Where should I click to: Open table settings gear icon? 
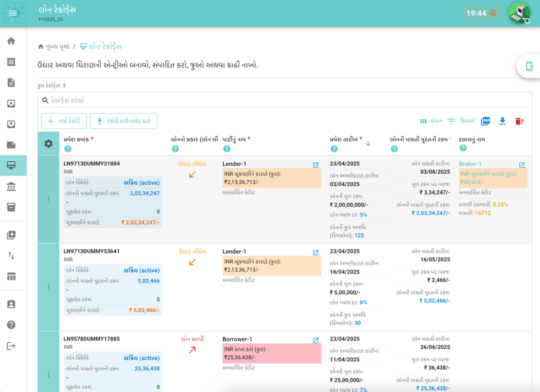click(x=48, y=143)
